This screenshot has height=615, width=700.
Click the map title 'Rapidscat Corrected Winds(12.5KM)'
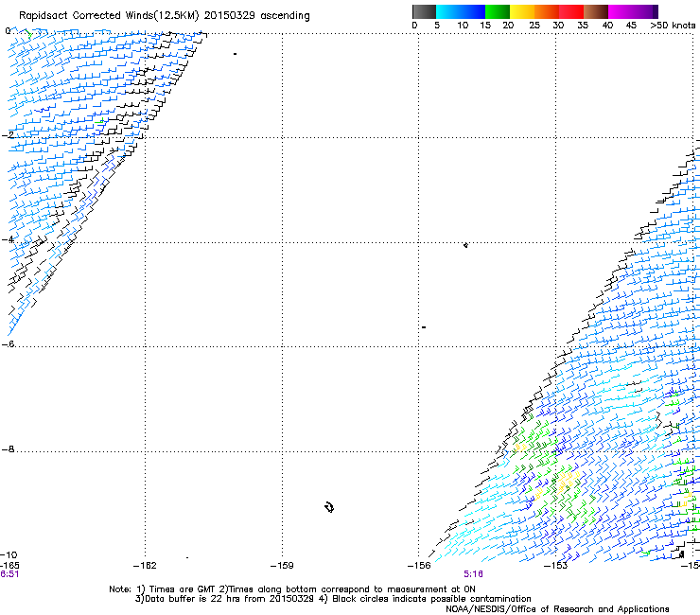click(109, 16)
